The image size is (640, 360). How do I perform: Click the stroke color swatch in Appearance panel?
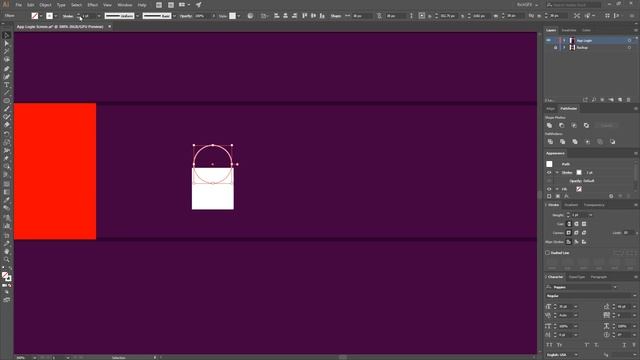579,173
